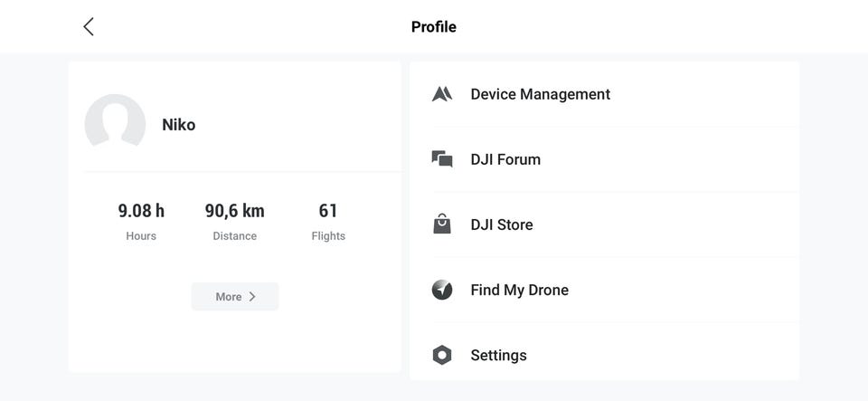Open the DJI Forum label
868x401 pixels.
(x=505, y=159)
